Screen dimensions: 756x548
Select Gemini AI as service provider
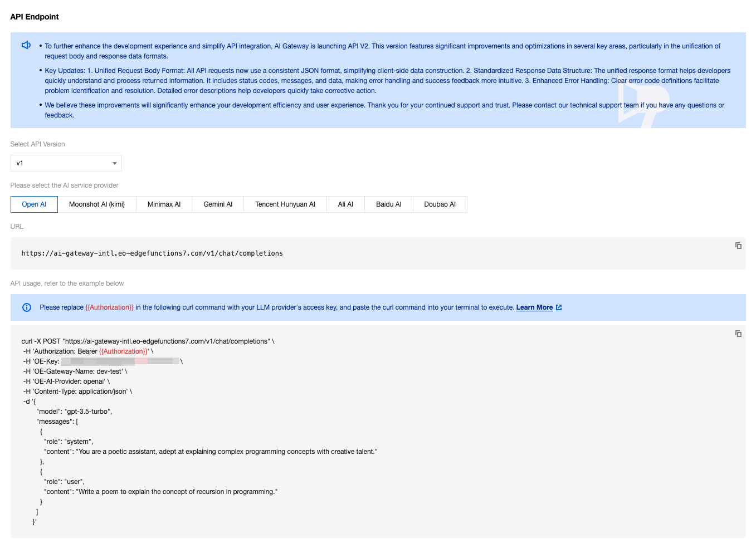[x=218, y=204]
